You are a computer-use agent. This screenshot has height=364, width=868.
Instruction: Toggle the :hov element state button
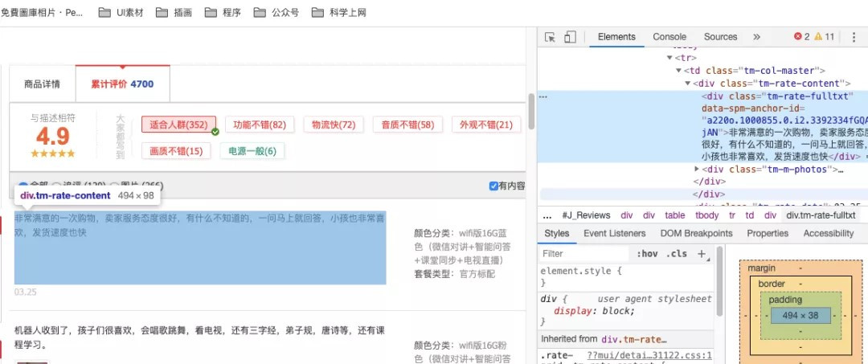[x=646, y=254]
